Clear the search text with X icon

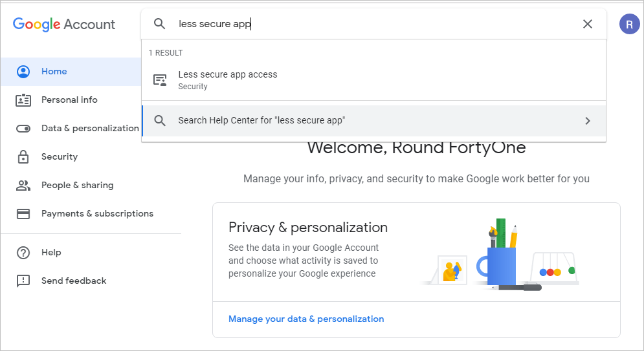click(588, 24)
